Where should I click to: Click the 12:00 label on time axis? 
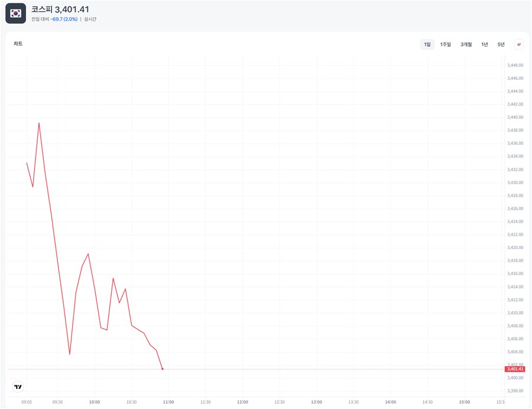coord(242,402)
